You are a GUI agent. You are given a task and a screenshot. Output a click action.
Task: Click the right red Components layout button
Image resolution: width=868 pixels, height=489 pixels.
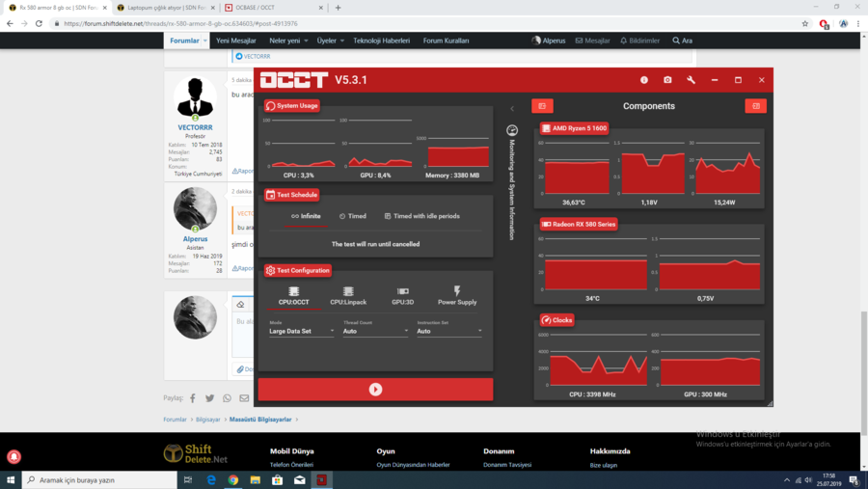pos(755,106)
